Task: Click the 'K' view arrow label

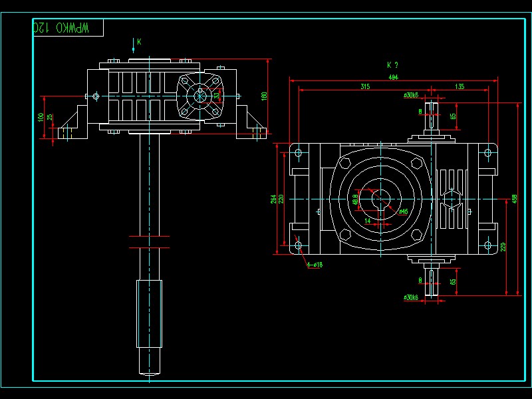Action: pyautogui.click(x=139, y=42)
